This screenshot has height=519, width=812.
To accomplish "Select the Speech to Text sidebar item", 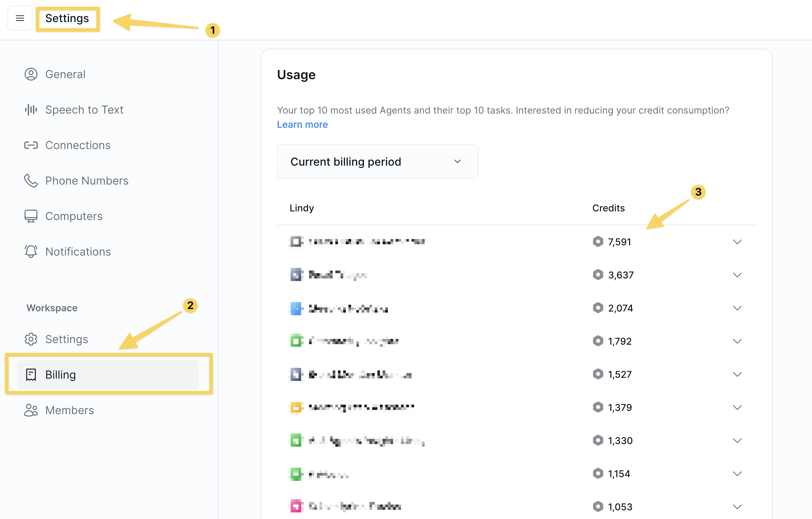I will click(x=84, y=109).
